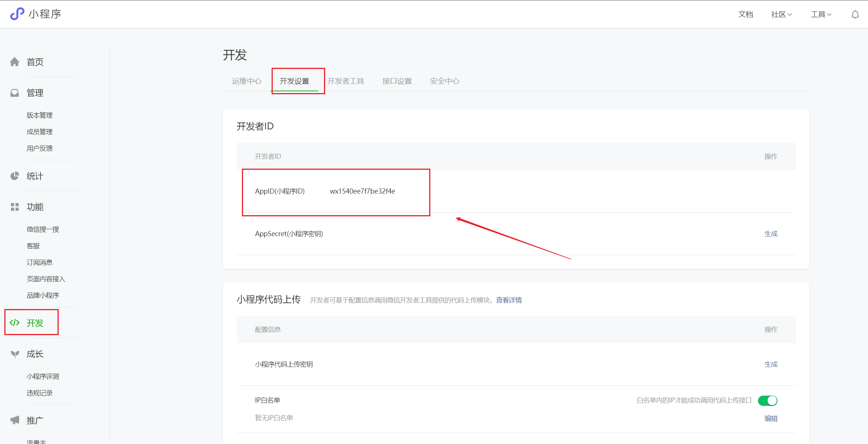
Task: Click 编辑 to edit IP whitelist
Action: 771,418
